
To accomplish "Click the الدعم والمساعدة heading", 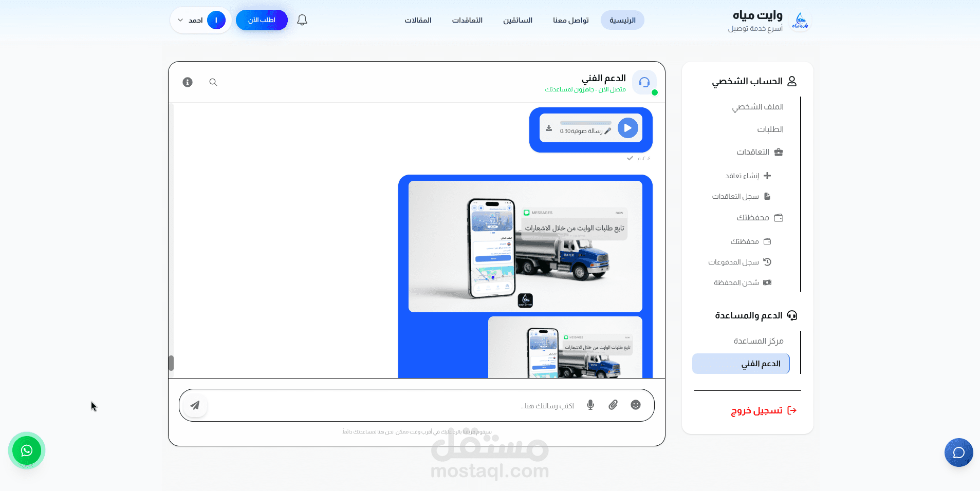I will point(756,315).
